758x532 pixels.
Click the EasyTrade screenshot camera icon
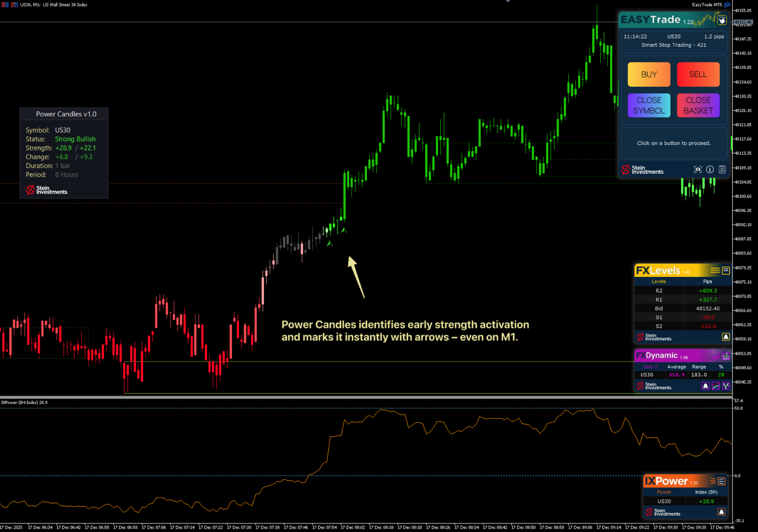pyautogui.click(x=697, y=169)
